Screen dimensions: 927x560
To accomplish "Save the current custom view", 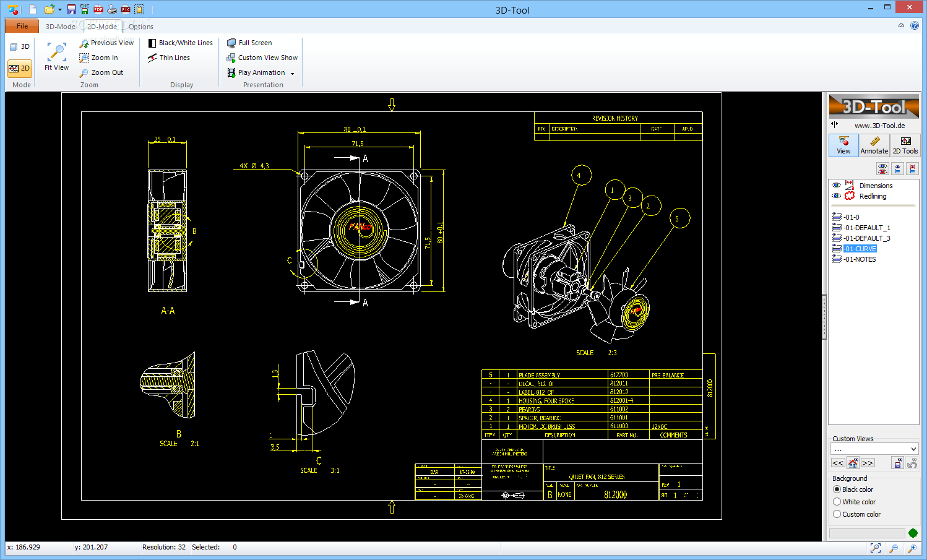I will coord(897,463).
